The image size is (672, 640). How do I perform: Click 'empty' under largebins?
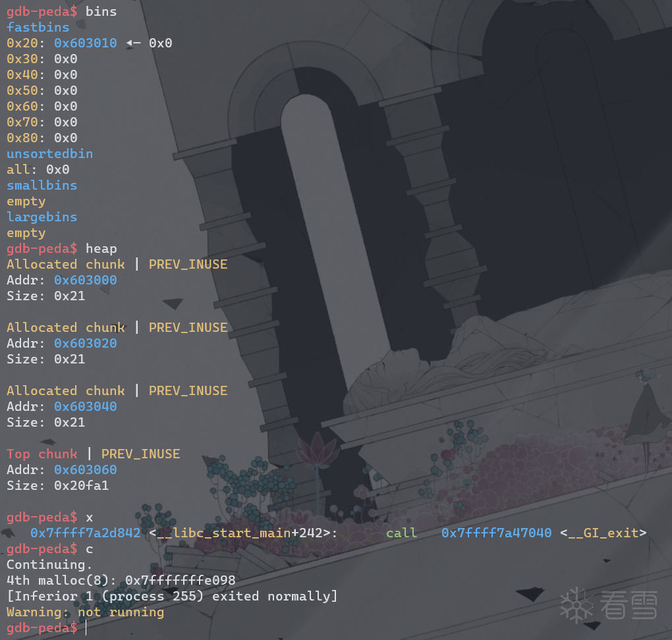tap(26, 233)
